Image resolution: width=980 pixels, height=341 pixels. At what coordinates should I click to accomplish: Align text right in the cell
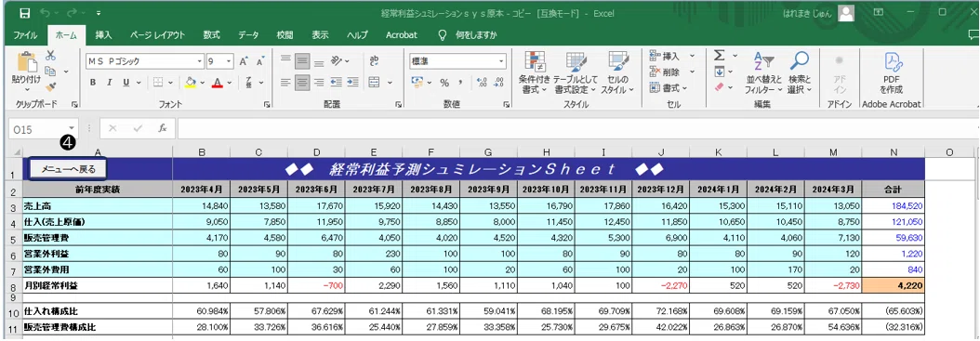pyautogui.click(x=319, y=83)
